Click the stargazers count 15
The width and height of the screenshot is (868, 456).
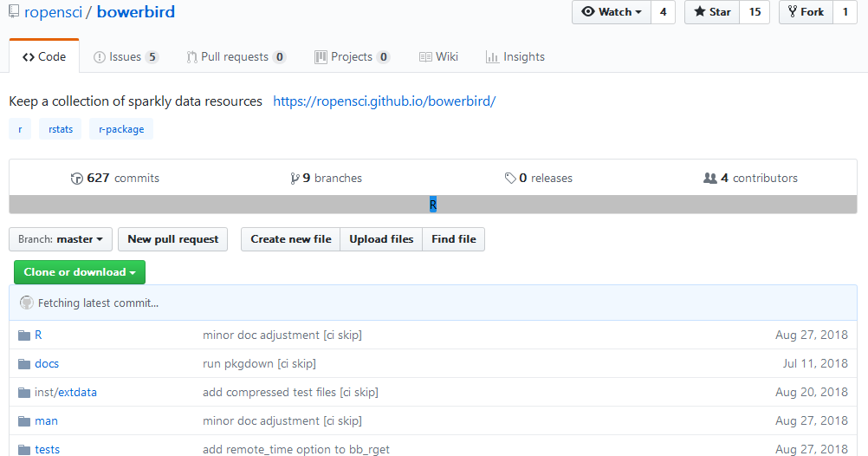pos(755,11)
